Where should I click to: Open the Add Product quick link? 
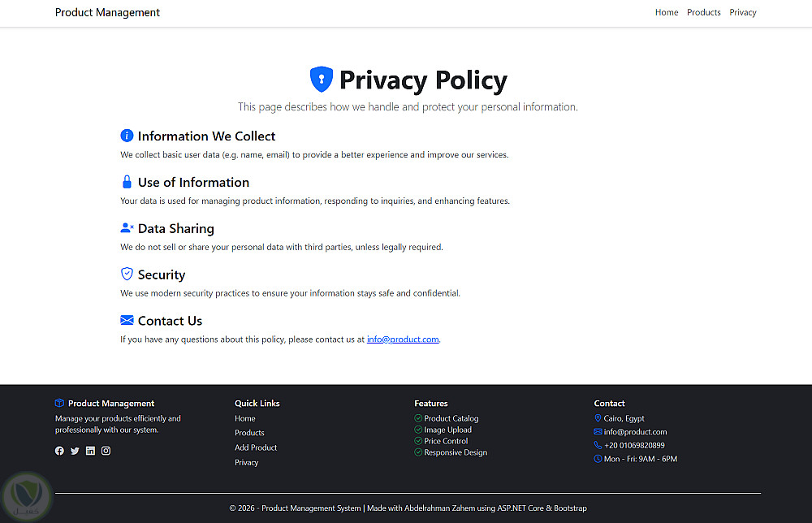(256, 447)
